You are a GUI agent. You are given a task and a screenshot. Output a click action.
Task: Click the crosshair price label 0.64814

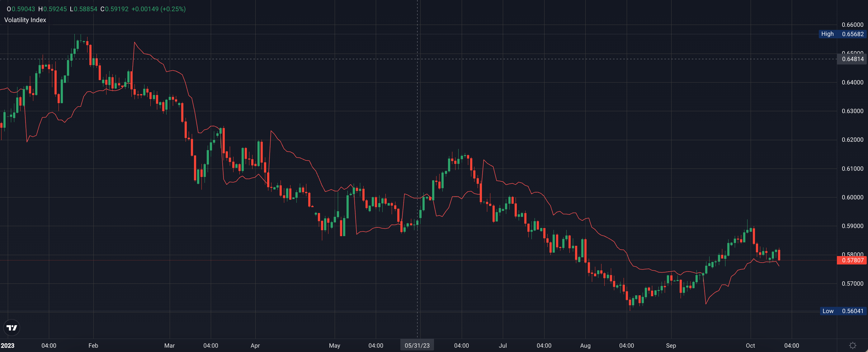pos(852,59)
